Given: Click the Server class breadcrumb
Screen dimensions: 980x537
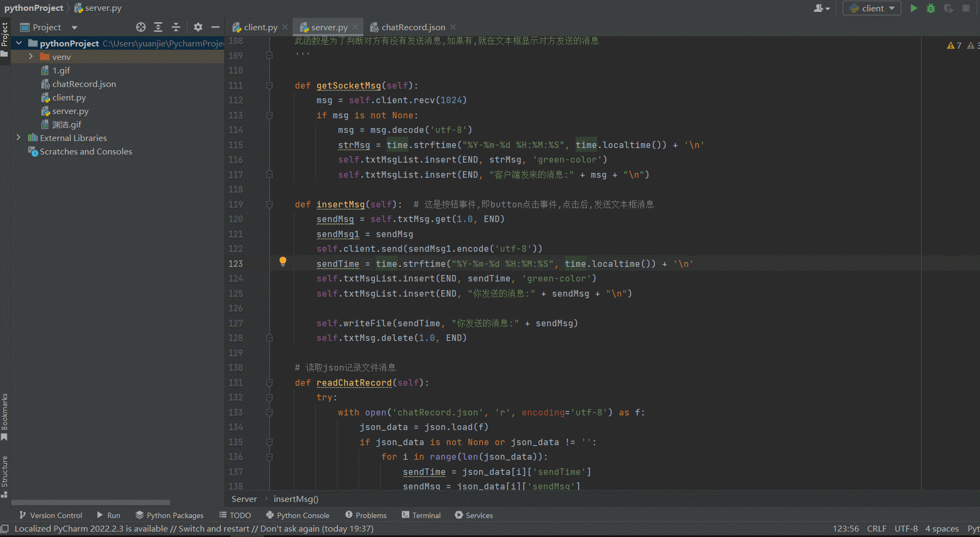Looking at the screenshot, I should pos(244,499).
